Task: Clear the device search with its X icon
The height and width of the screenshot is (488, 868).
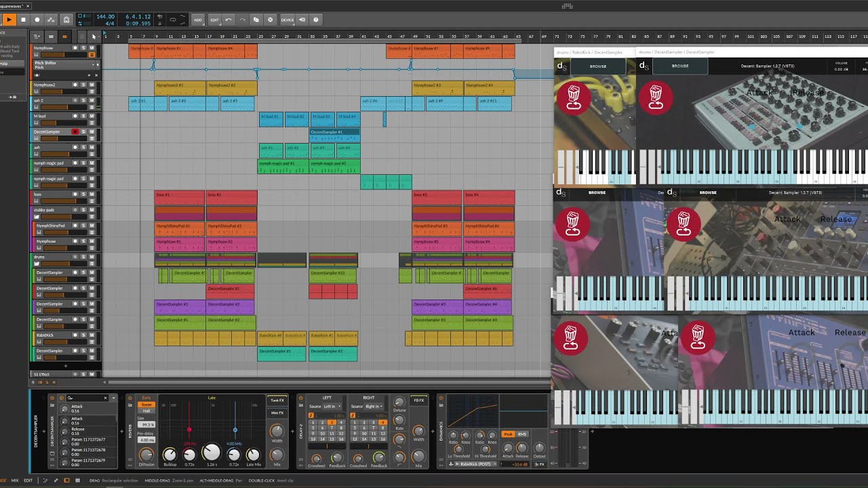Action: pos(105,398)
